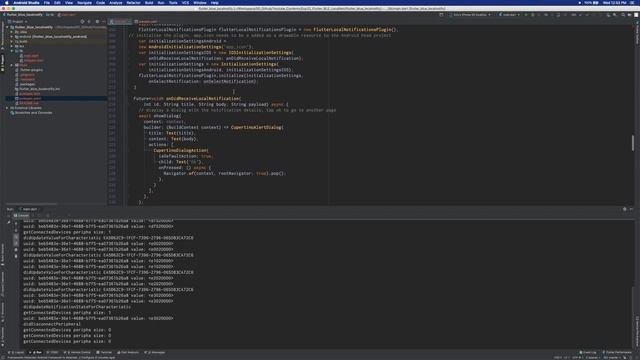The height and width of the screenshot is (360, 640).
Task: Expand External Libraries node
Action: click(7, 108)
